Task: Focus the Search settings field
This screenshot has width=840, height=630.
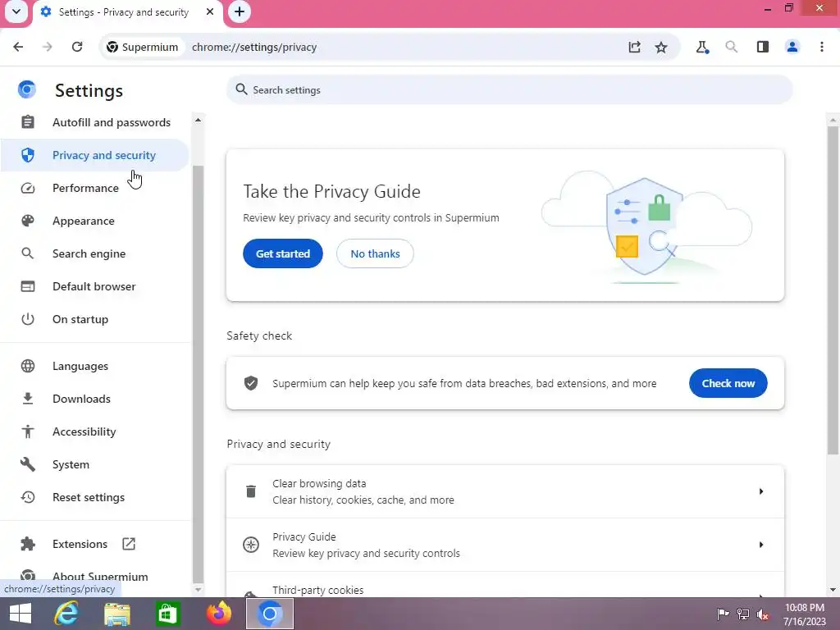Action: [x=509, y=90]
